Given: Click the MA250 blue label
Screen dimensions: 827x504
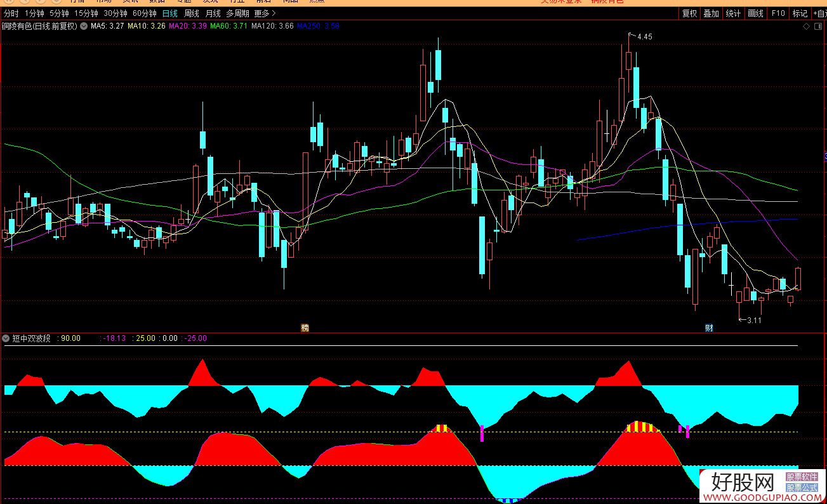Looking at the screenshot, I should [318, 27].
